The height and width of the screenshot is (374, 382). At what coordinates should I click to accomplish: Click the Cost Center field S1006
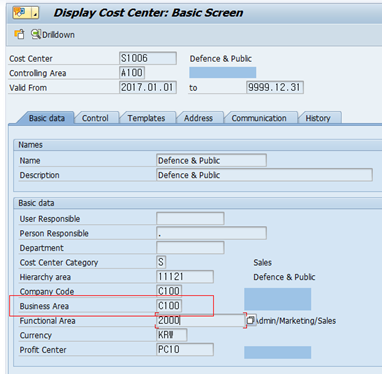click(x=148, y=58)
